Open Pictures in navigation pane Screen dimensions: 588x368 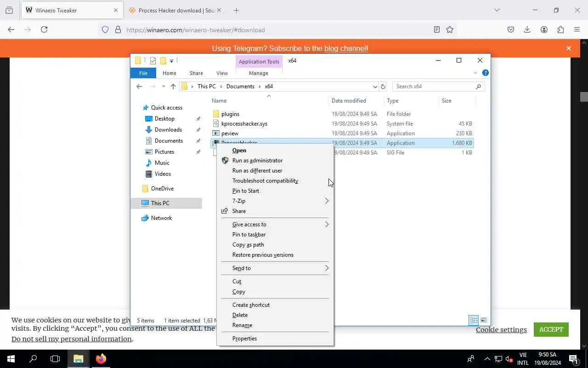pos(164,152)
